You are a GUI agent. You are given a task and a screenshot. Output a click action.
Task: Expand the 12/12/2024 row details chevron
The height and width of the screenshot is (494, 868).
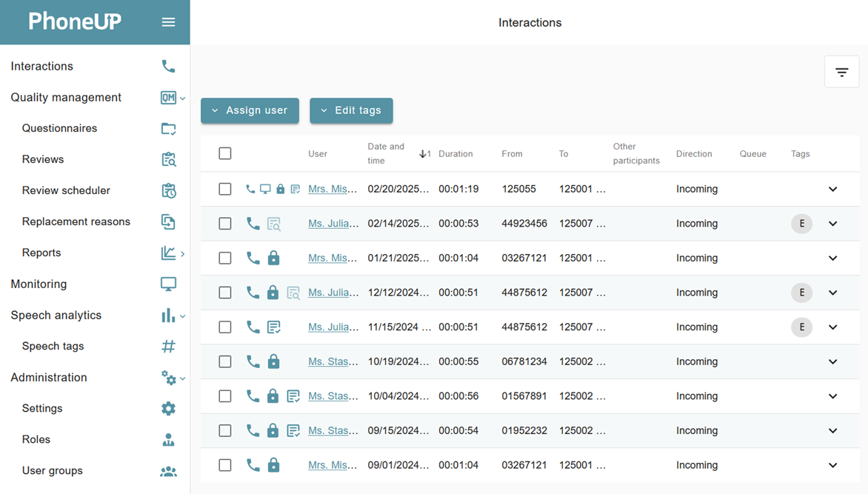click(832, 293)
